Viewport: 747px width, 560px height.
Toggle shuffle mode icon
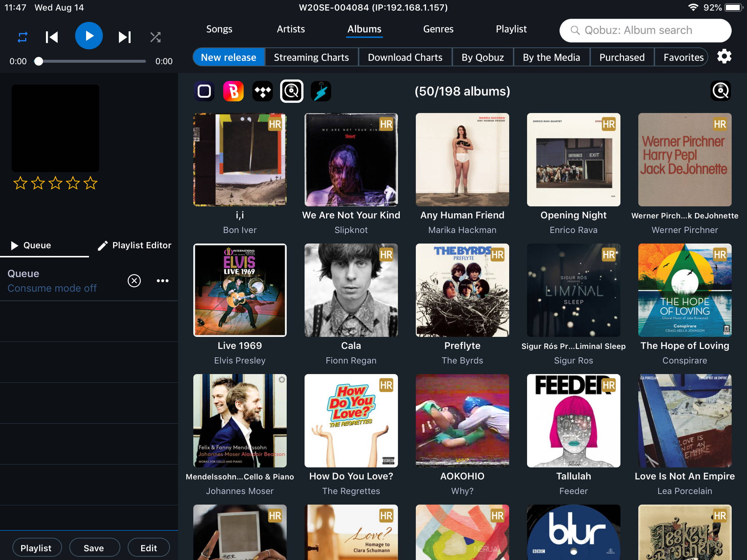[x=155, y=37]
